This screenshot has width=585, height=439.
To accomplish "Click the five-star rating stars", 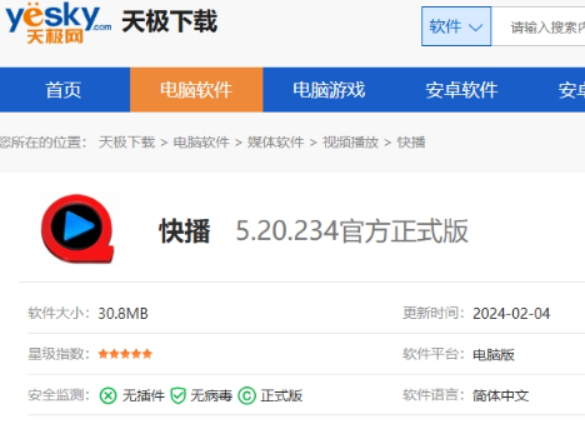I will pos(125,354).
